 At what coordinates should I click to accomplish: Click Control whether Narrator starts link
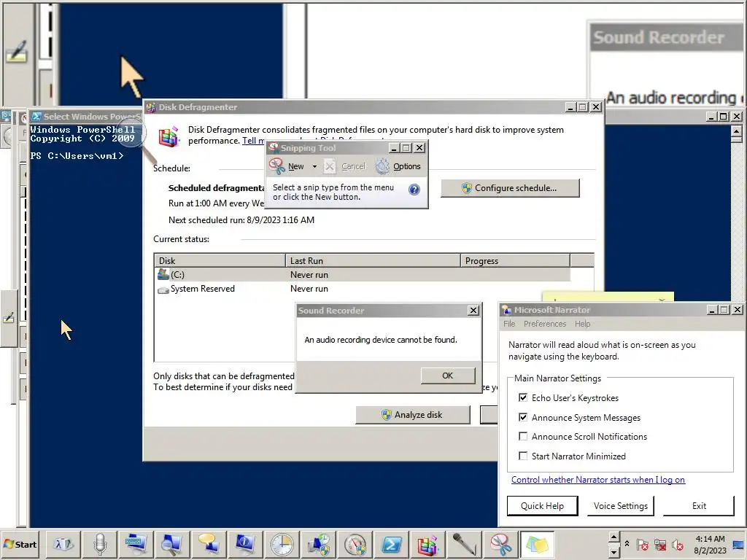pyautogui.click(x=598, y=480)
